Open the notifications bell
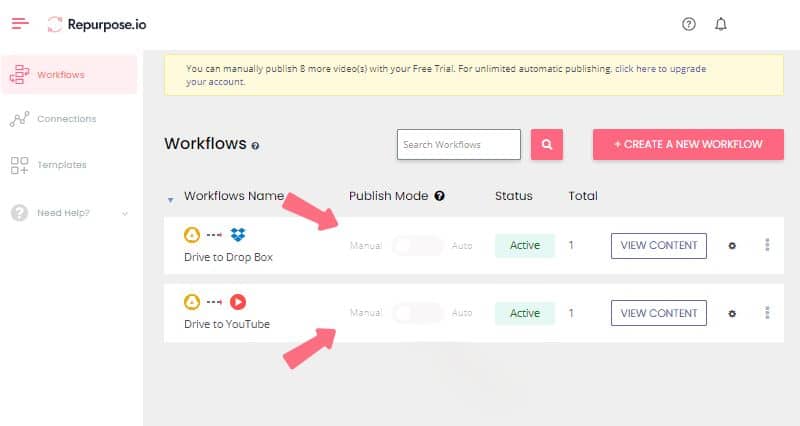800x426 pixels. pos(720,24)
